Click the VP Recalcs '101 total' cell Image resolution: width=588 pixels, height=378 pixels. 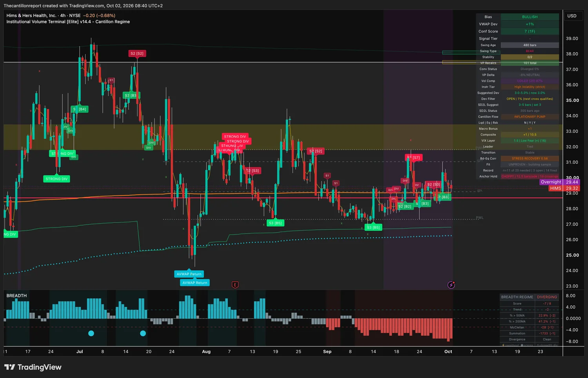coord(530,63)
